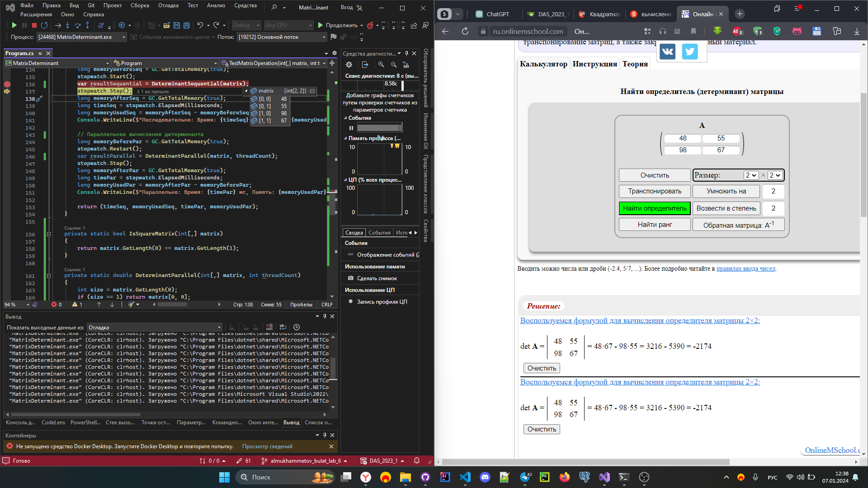Save the current file in Visual Studio

[176, 25]
